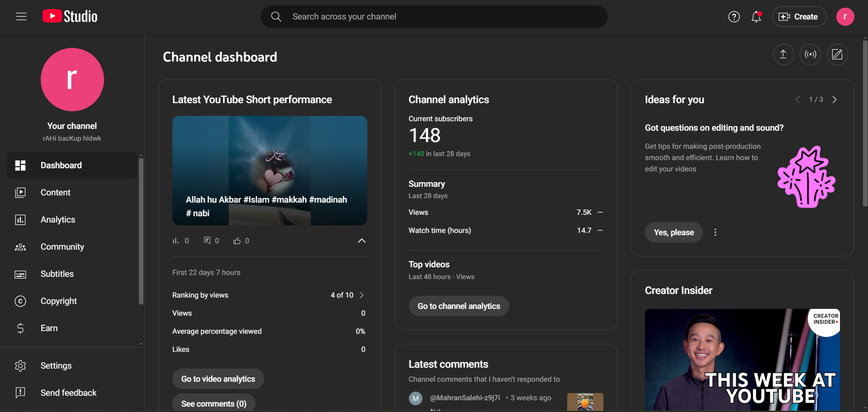Click the YouTube Studio logo
The width and height of the screenshot is (868, 412).
70,16
